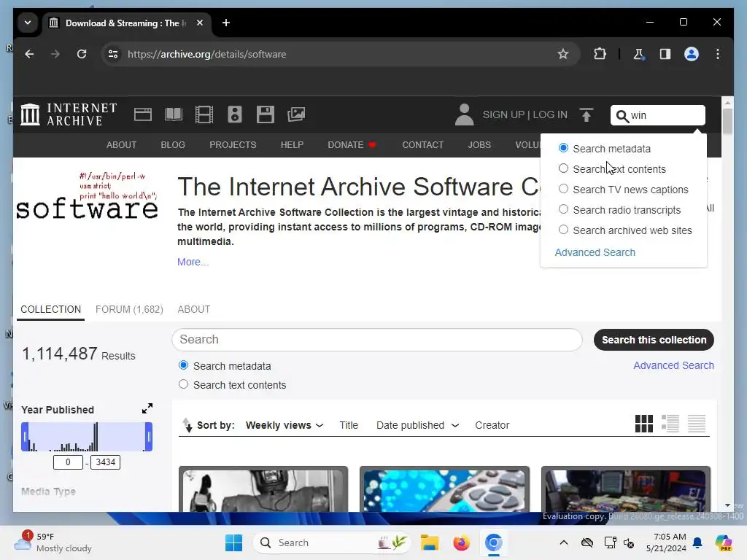Launch Firefox from taskbar
The width and height of the screenshot is (747, 560).
click(x=461, y=542)
